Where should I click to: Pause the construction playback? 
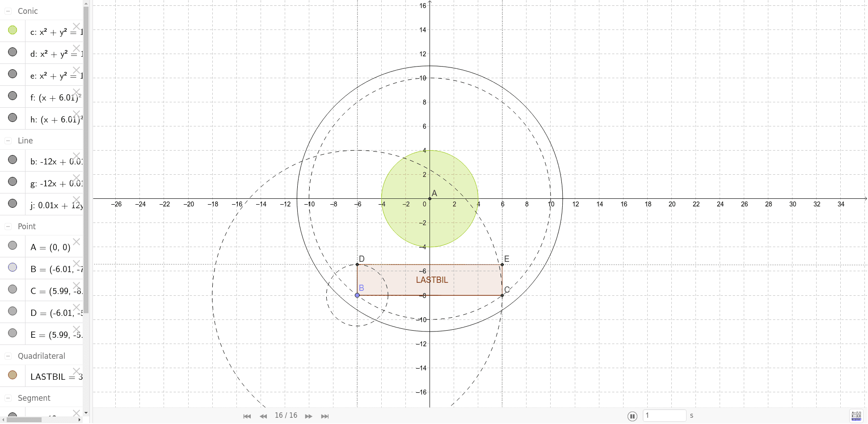click(632, 416)
